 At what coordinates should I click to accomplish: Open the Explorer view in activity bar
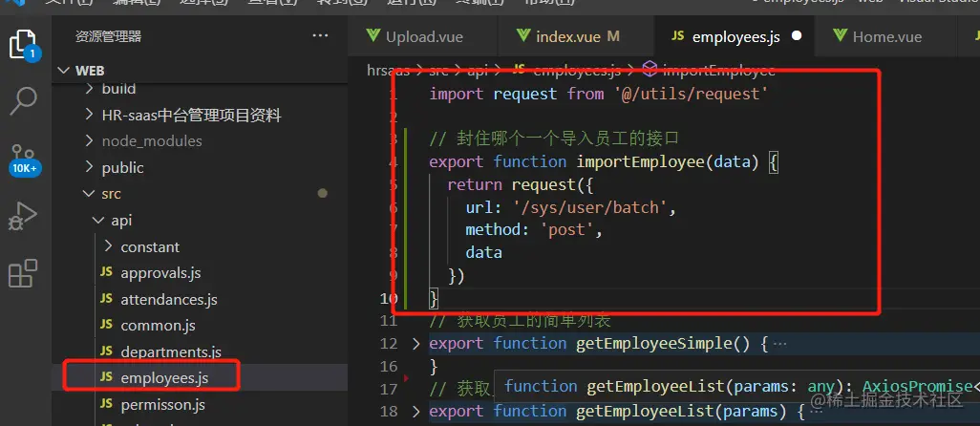[24, 45]
